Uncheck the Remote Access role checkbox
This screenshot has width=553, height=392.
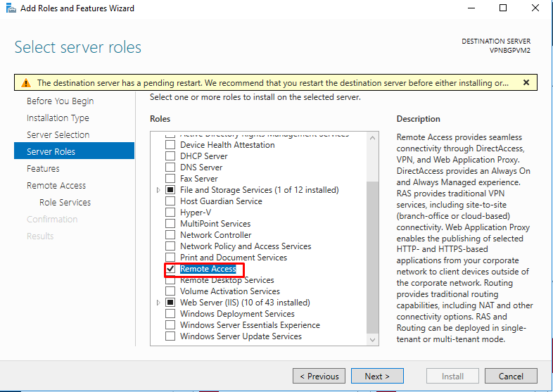click(170, 269)
